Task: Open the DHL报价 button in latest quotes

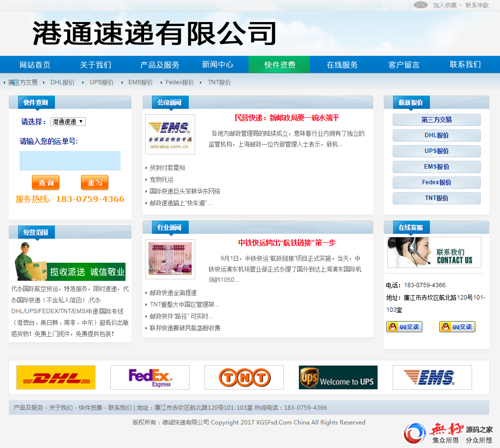Action: pyautogui.click(x=436, y=136)
